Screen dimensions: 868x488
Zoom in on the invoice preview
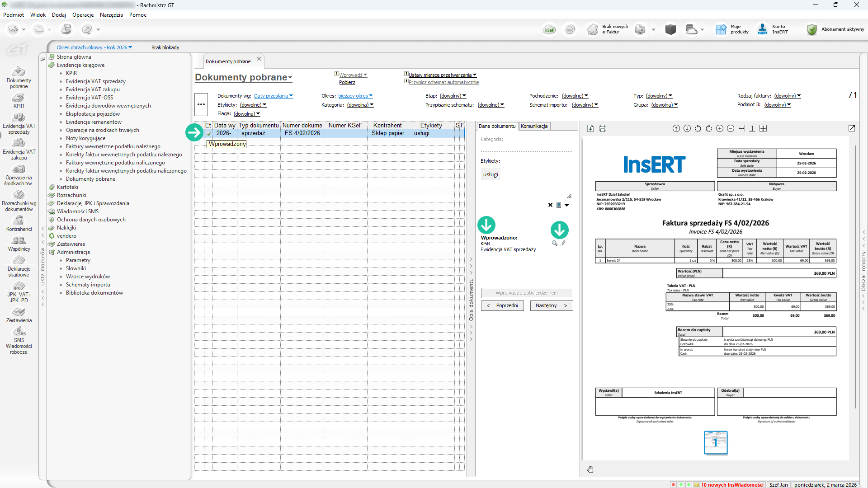[720, 129]
